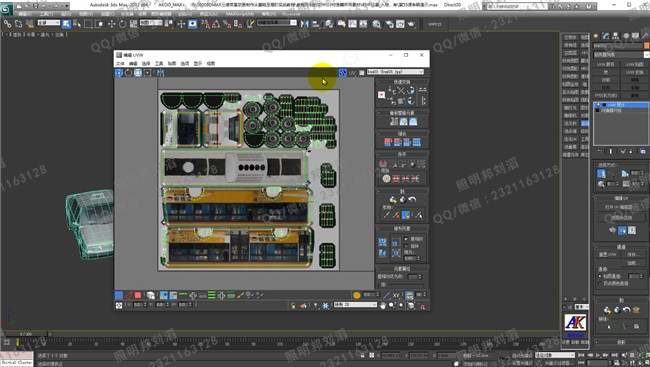Open the 文件 menu in Edit UVW
The image size is (650, 367).
pos(120,63)
